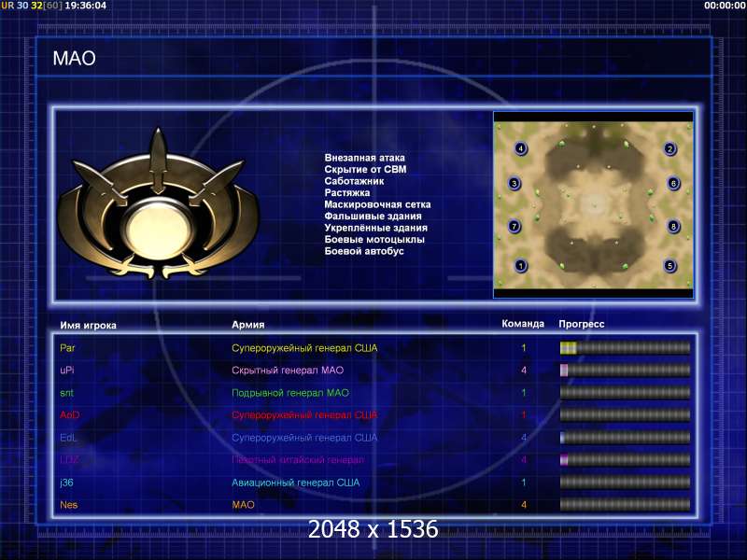Click the 'Саботажник' ability text
Screen dimensions: 747x560
click(354, 181)
